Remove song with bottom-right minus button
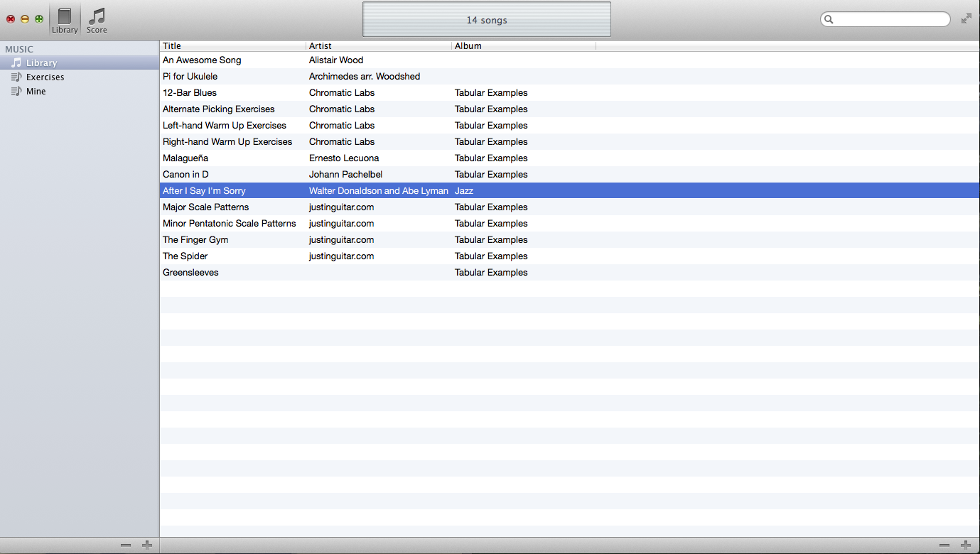 [944, 545]
